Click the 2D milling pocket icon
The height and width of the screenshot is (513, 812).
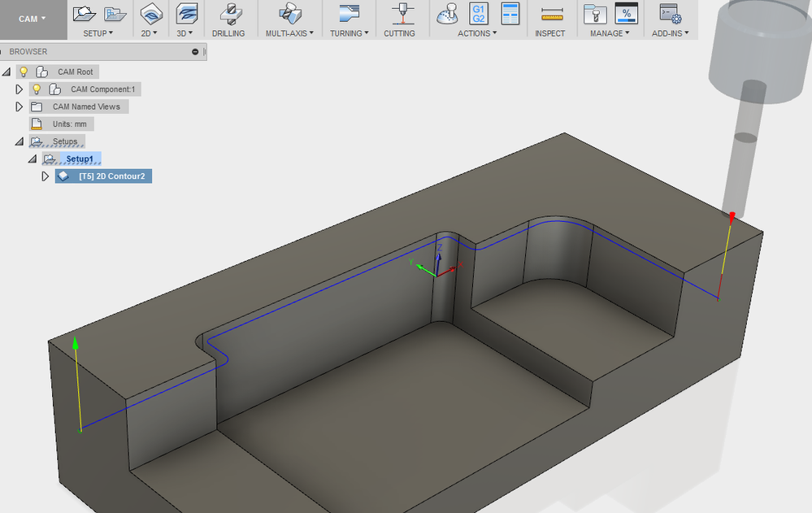click(x=151, y=14)
